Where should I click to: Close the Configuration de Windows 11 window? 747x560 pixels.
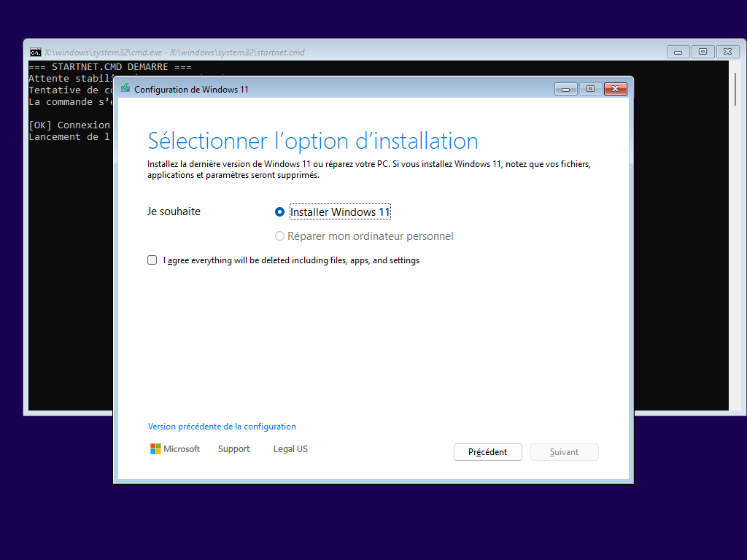pyautogui.click(x=616, y=89)
